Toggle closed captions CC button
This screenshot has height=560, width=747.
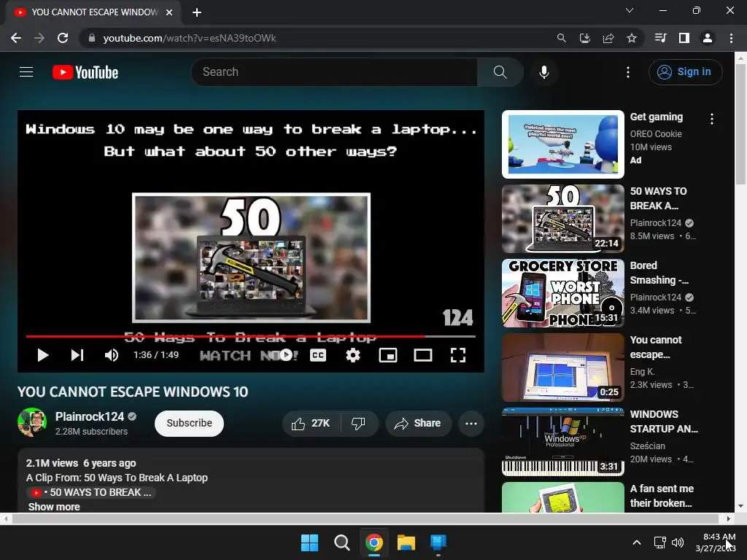[x=318, y=355]
